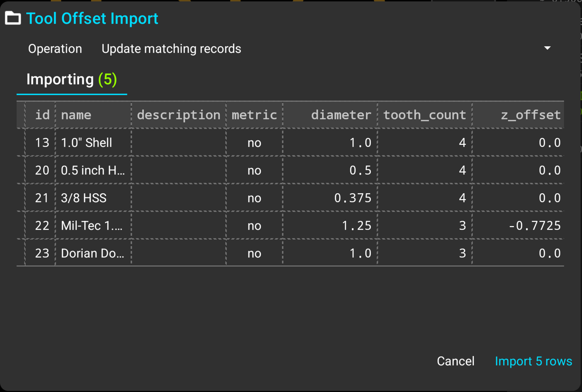582x392 pixels.
Task: Click the diameter column header
Action: tap(330, 115)
